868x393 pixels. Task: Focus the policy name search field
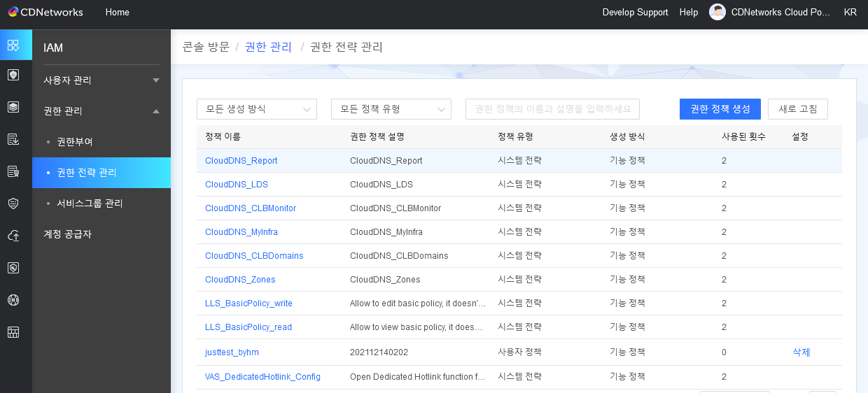(552, 109)
